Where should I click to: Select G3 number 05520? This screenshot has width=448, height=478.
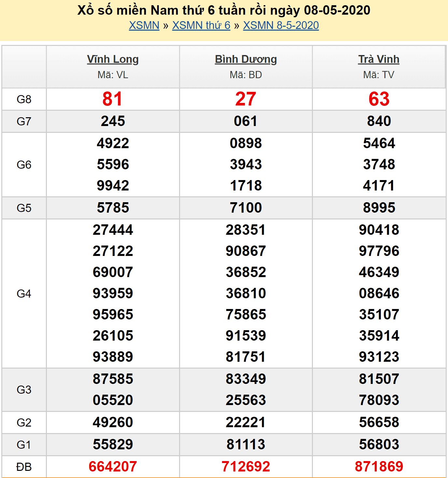pyautogui.click(x=113, y=400)
